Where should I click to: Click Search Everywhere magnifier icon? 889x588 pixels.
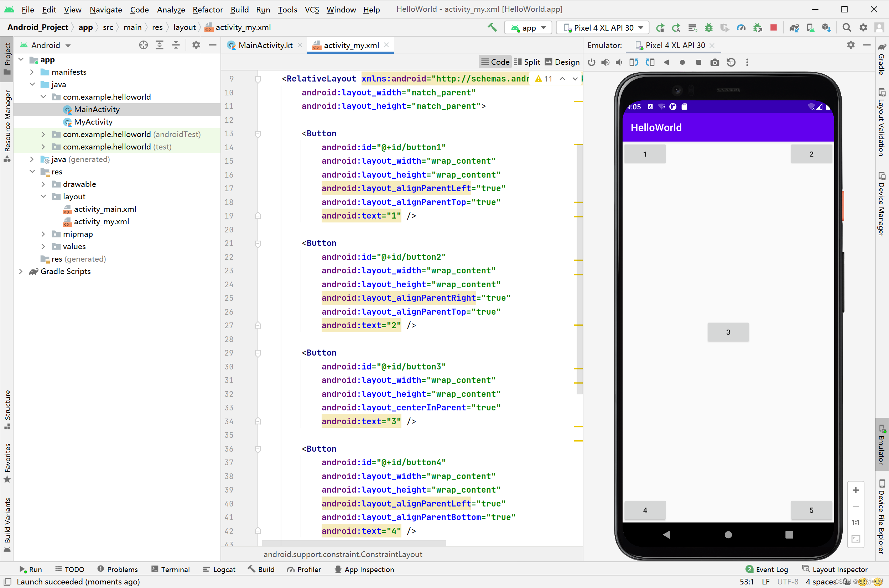pos(847,27)
